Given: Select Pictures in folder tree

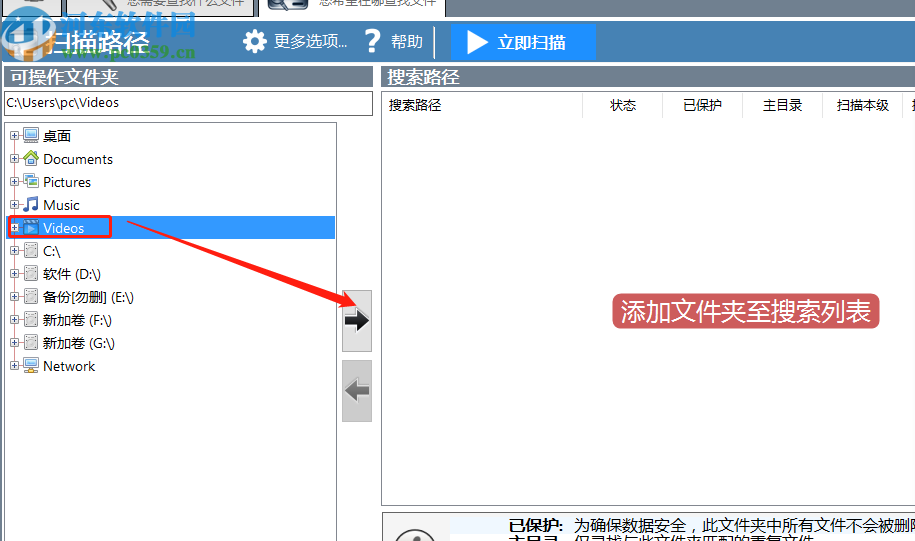Looking at the screenshot, I should (67, 182).
